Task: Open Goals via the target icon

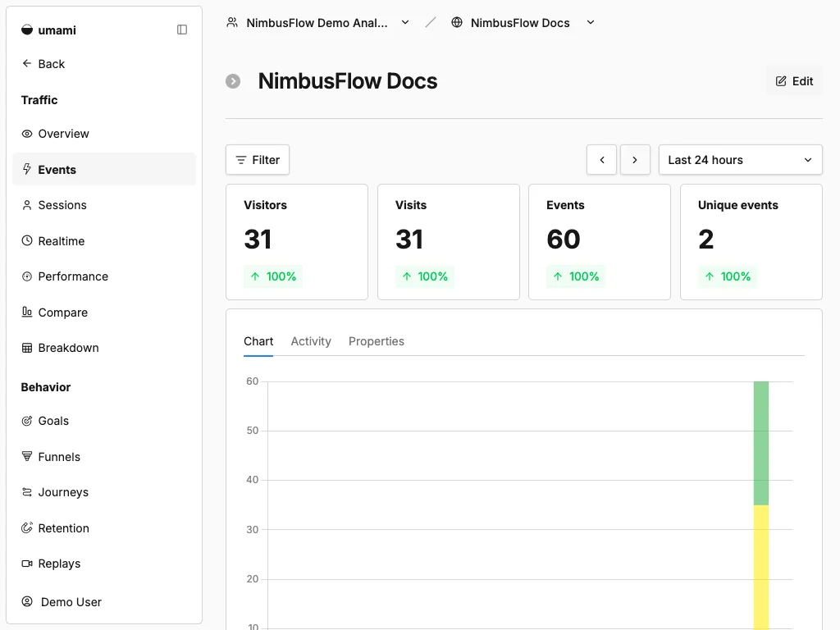Action: point(27,421)
